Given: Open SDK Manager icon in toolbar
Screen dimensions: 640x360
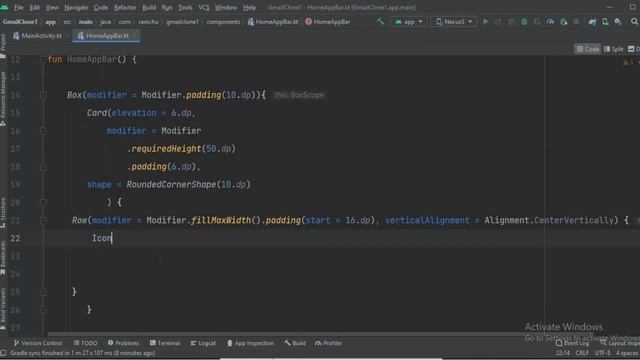Looking at the screenshot, I should tap(618, 22).
